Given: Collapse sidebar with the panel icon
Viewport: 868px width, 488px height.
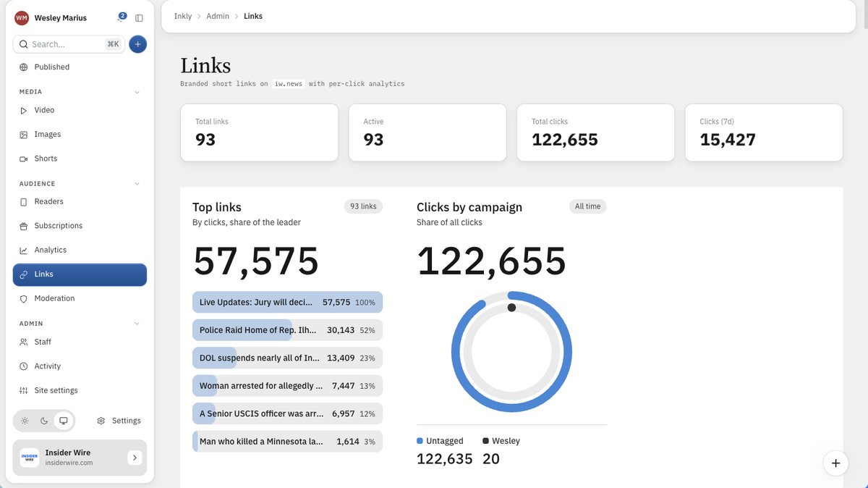Looking at the screenshot, I should pyautogui.click(x=139, y=18).
